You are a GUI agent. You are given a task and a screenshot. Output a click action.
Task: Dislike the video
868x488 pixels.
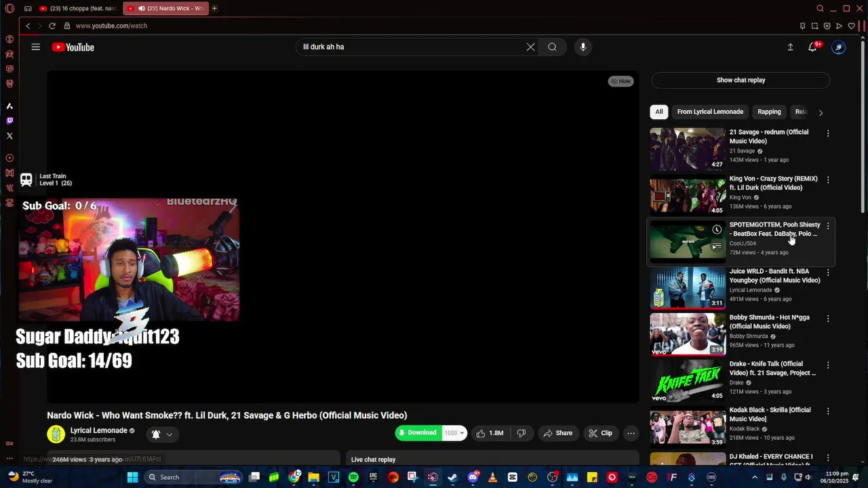click(x=521, y=433)
